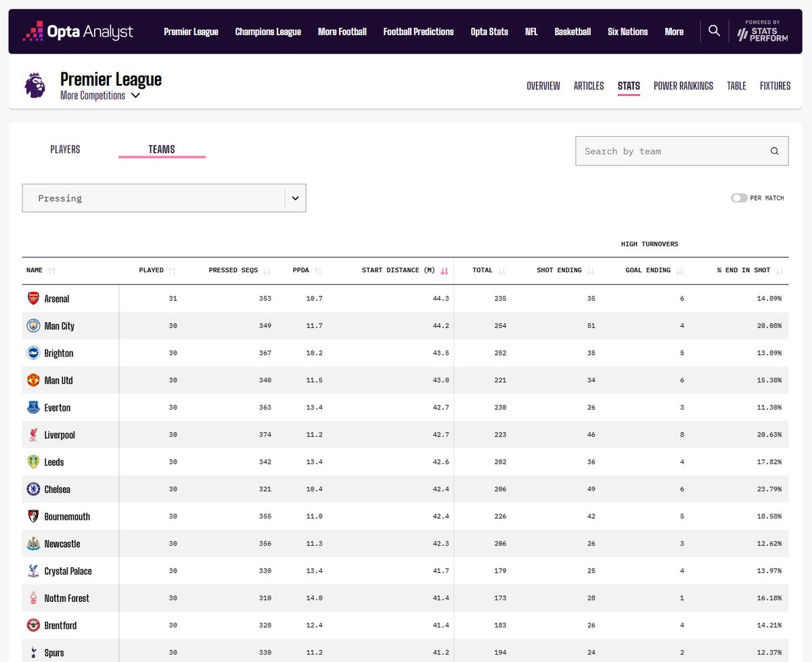This screenshot has height=662, width=812.
Task: Select the Stats tab
Action: coord(629,86)
